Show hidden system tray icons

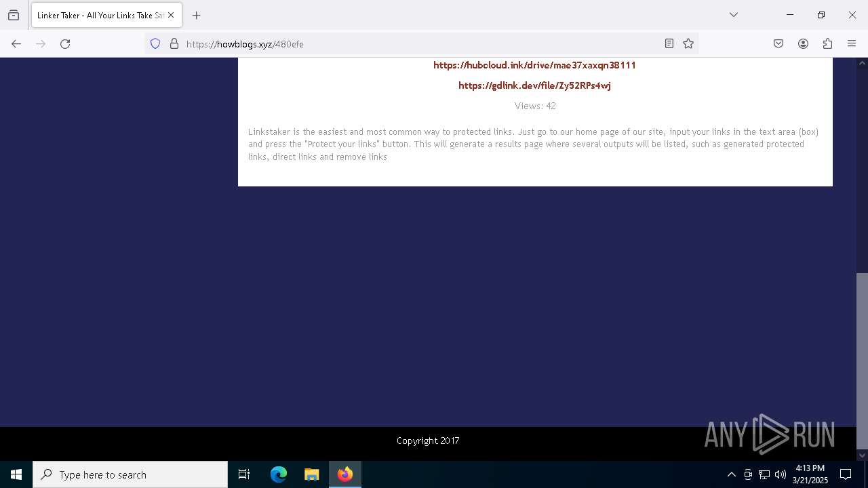click(731, 474)
